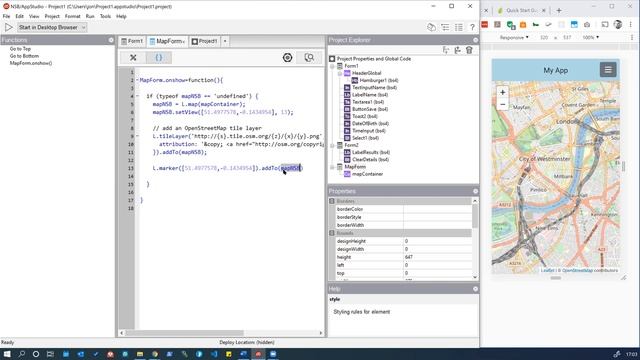Open the File menu
The image size is (640, 360).
7,16
